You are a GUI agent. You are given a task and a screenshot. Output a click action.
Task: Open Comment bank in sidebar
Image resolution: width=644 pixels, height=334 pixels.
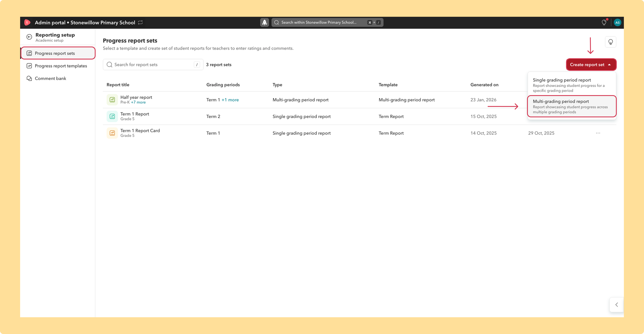coord(58,78)
